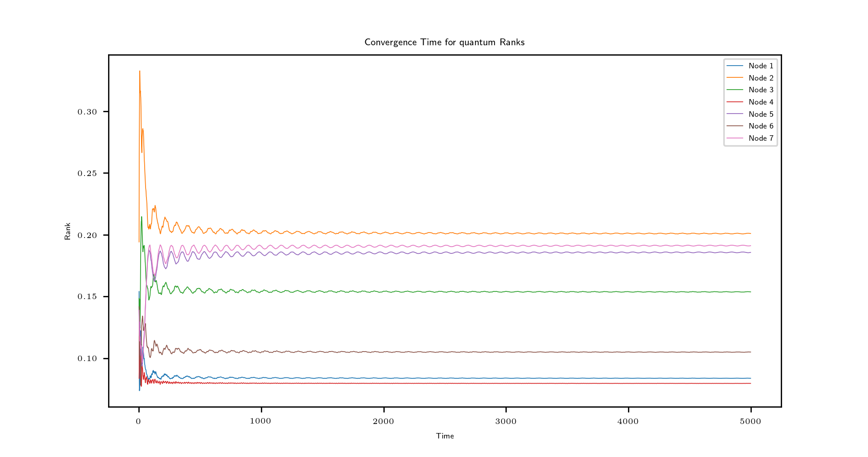Select the 'Node 3' legend label
The image size is (868, 457).
pos(761,90)
